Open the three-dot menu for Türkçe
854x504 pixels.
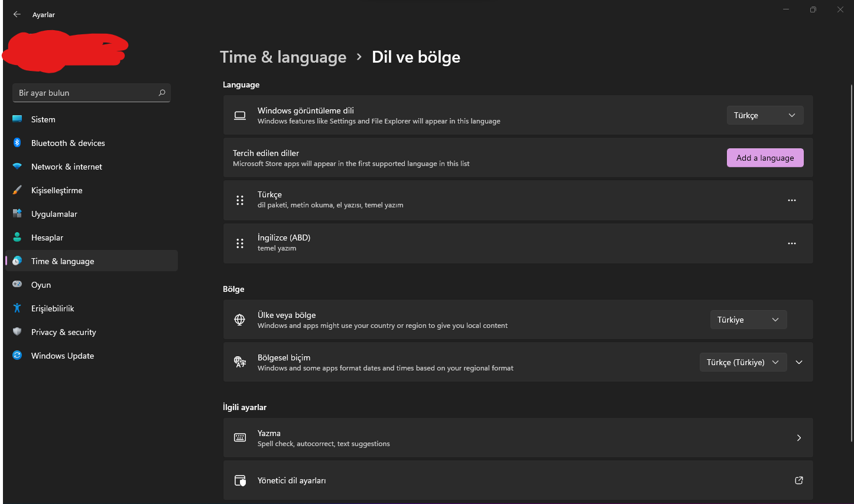[x=791, y=200]
